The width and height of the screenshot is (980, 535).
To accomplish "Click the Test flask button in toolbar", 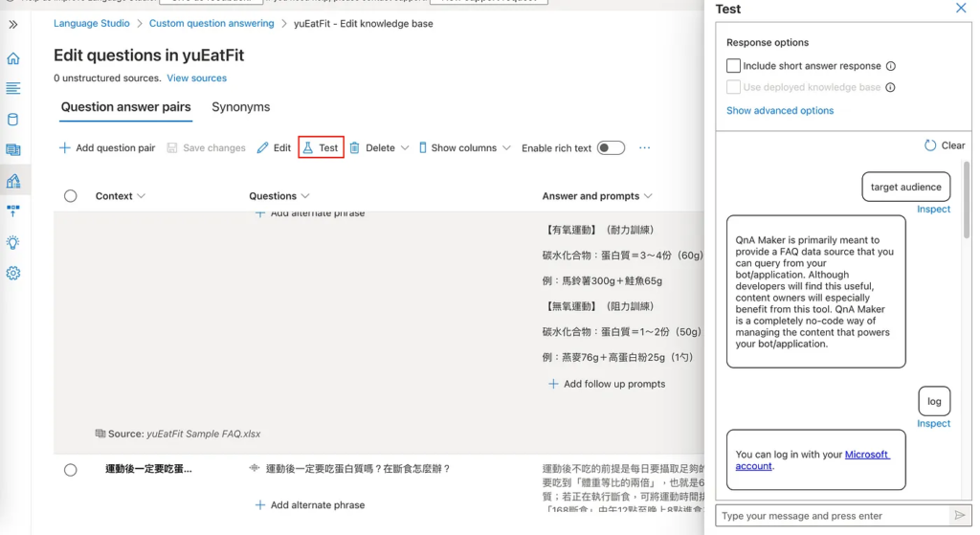I will (321, 148).
